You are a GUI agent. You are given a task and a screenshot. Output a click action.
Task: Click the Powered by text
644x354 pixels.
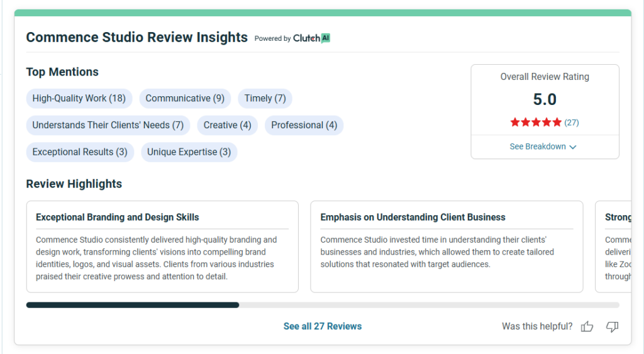click(x=272, y=38)
